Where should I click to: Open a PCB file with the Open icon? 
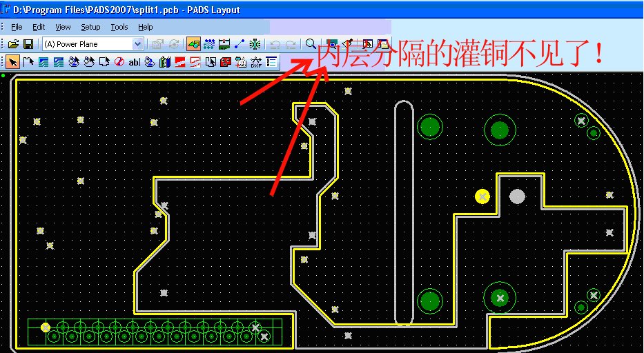point(14,44)
